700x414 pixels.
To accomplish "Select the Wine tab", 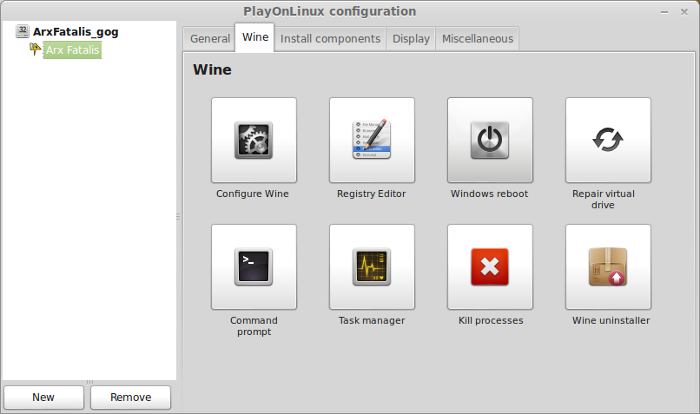I will coord(255,37).
